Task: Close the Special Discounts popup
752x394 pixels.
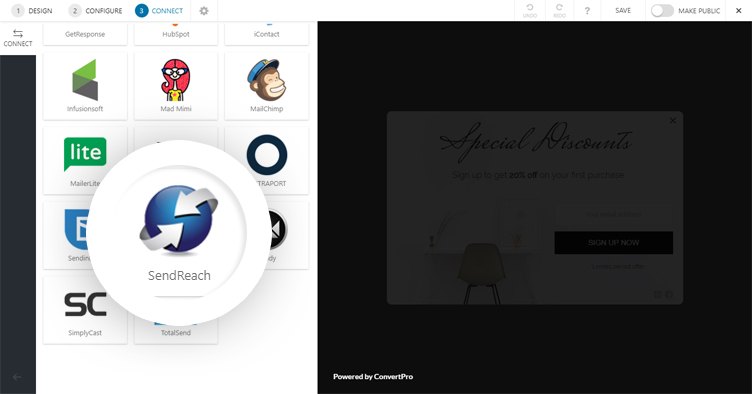Action: 672,121
